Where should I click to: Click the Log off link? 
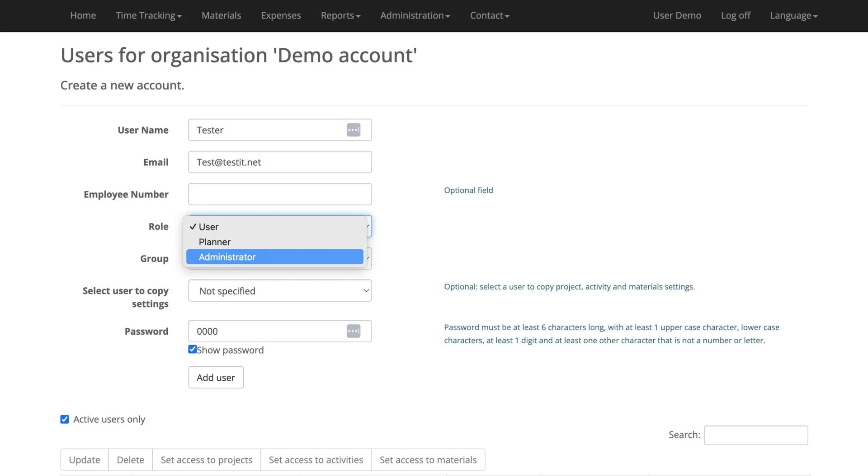[735, 16]
